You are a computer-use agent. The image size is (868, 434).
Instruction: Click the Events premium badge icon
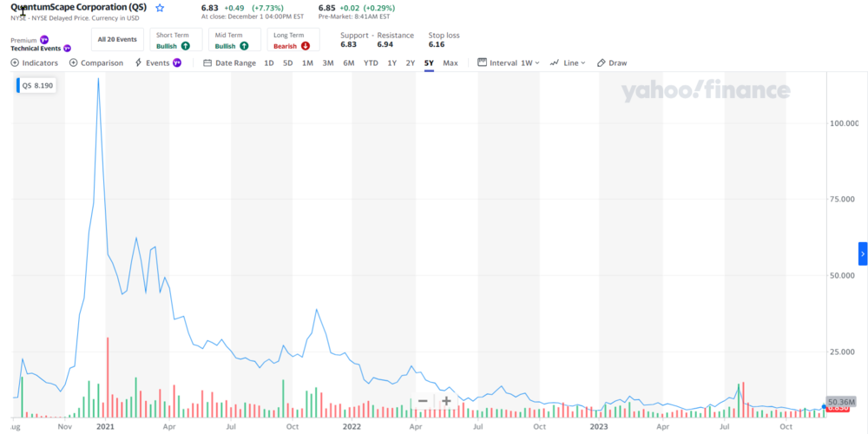click(x=177, y=62)
